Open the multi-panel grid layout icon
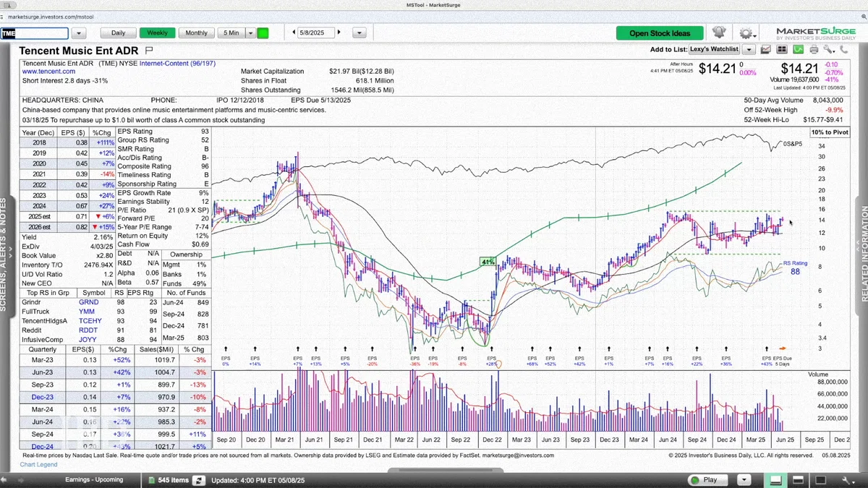Screen dimensions: 868x488 pyautogui.click(x=782, y=49)
